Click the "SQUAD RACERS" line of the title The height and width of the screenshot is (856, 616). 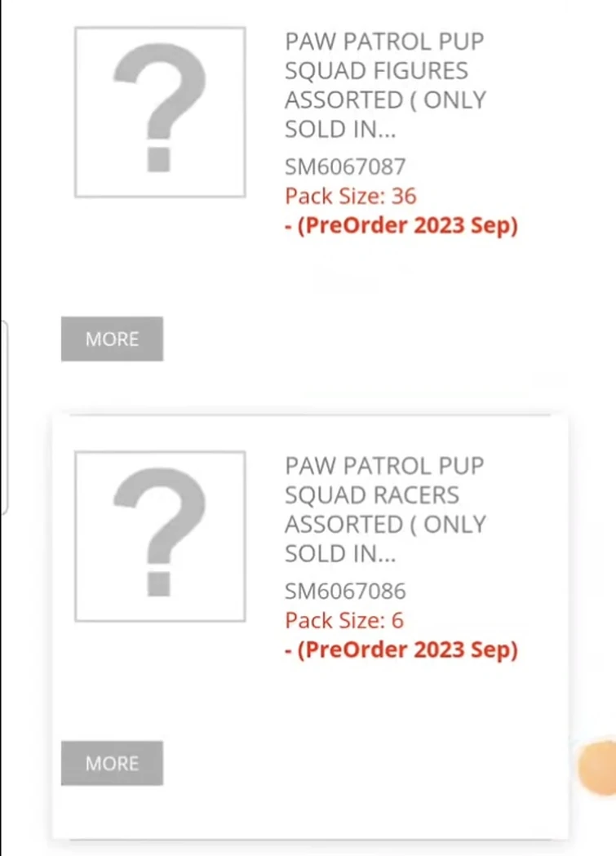[371, 495]
